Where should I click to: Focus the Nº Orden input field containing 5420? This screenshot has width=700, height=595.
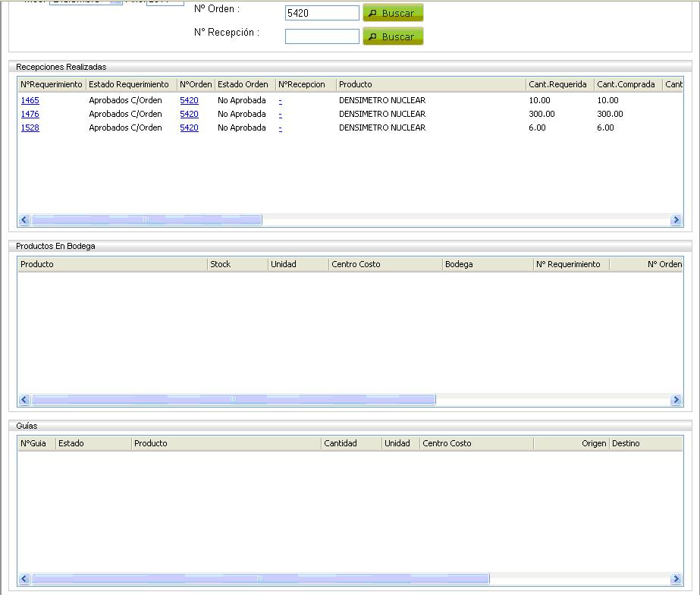(x=322, y=13)
